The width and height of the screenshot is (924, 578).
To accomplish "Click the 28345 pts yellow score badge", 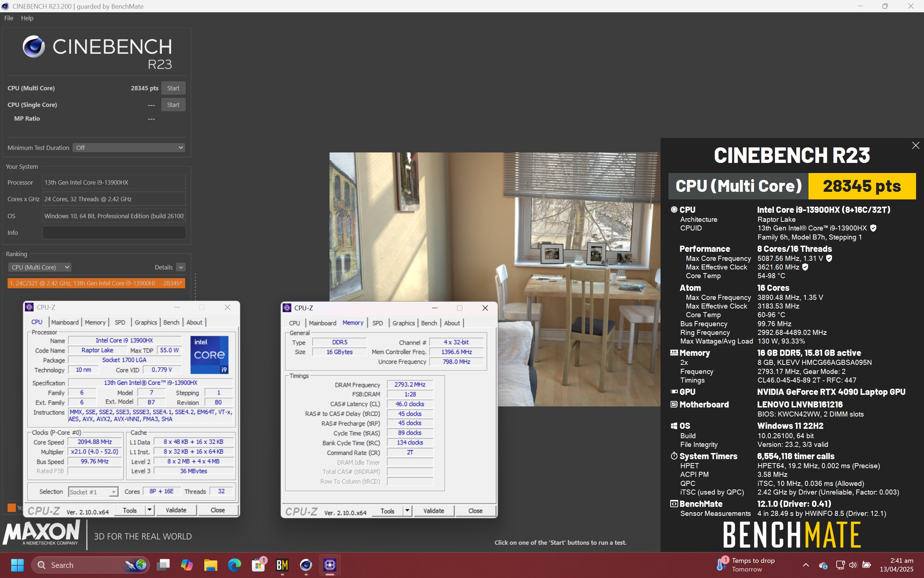I will [x=862, y=186].
